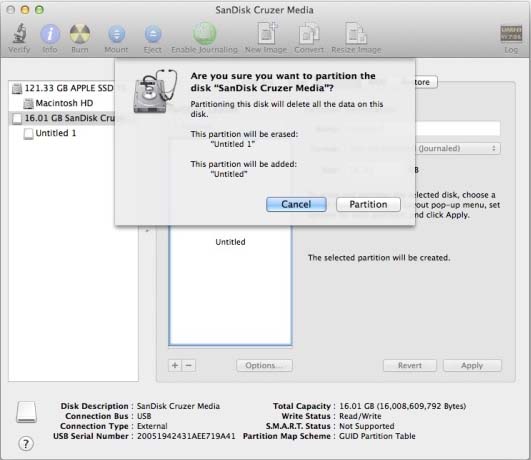Image resolution: width=531 pixels, height=460 pixels.
Task: Click the Resize Image toolbar icon
Action: (x=356, y=33)
